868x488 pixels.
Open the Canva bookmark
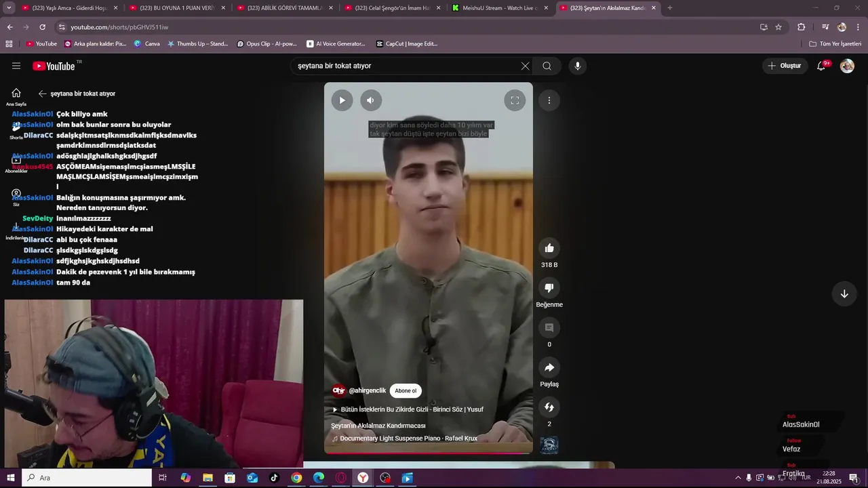pos(146,44)
